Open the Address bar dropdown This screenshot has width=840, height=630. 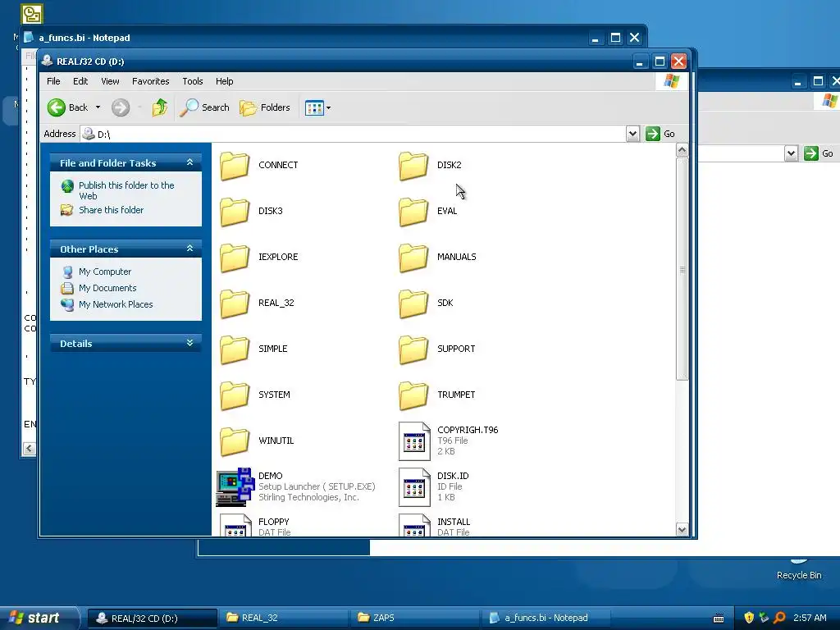(x=632, y=134)
